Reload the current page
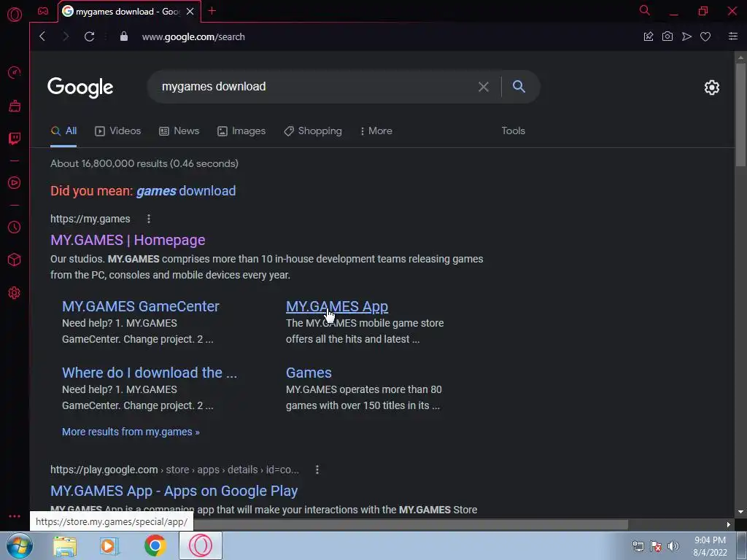Screen dimensions: 747x560 (x=89, y=36)
